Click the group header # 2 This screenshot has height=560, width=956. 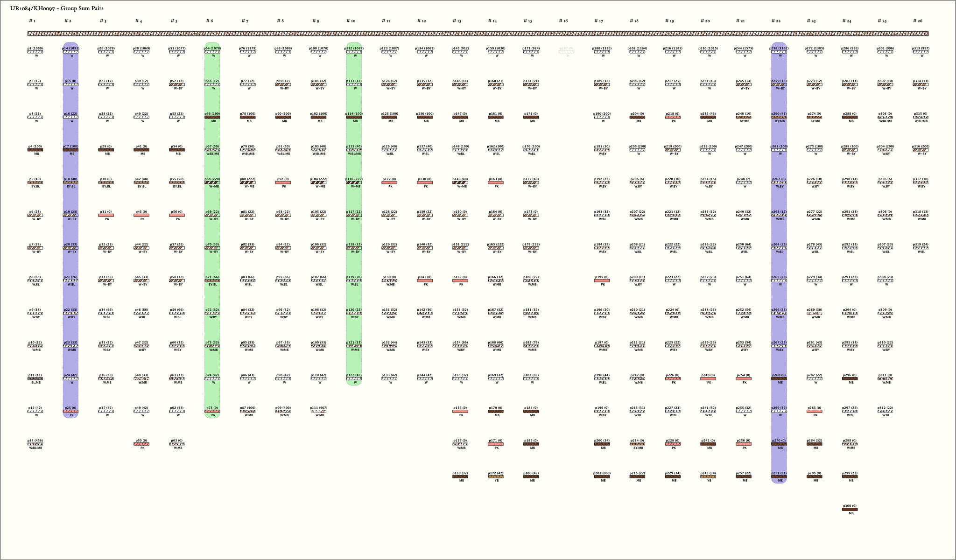[x=68, y=21]
